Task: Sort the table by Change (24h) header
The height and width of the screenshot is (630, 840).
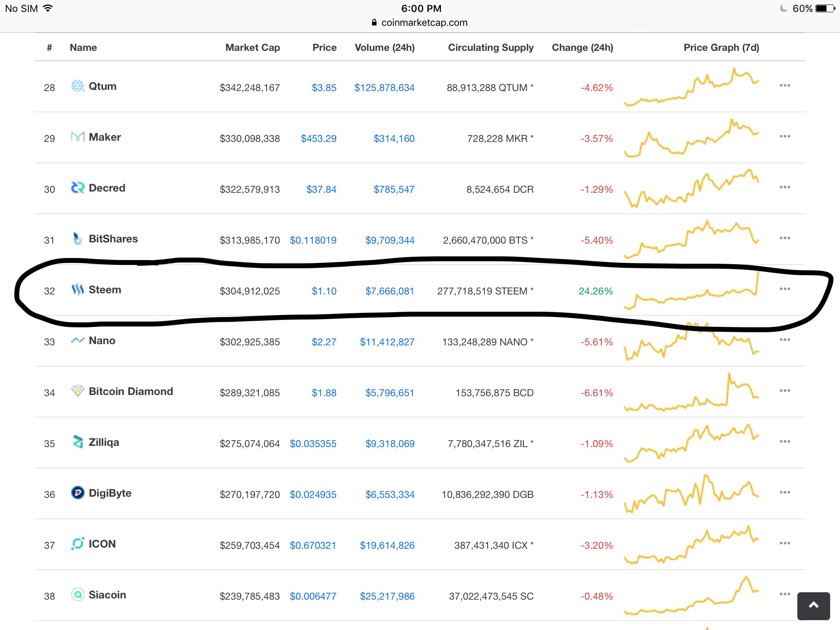Action: pyautogui.click(x=582, y=48)
